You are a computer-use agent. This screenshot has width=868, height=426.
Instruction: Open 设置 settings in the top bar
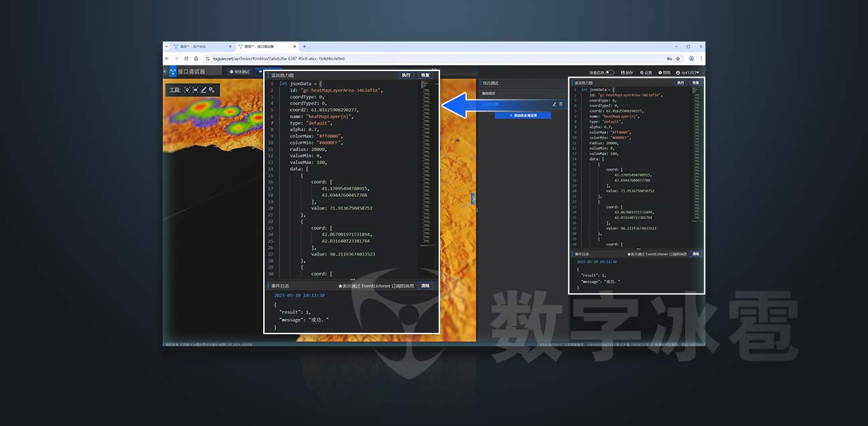click(x=646, y=72)
